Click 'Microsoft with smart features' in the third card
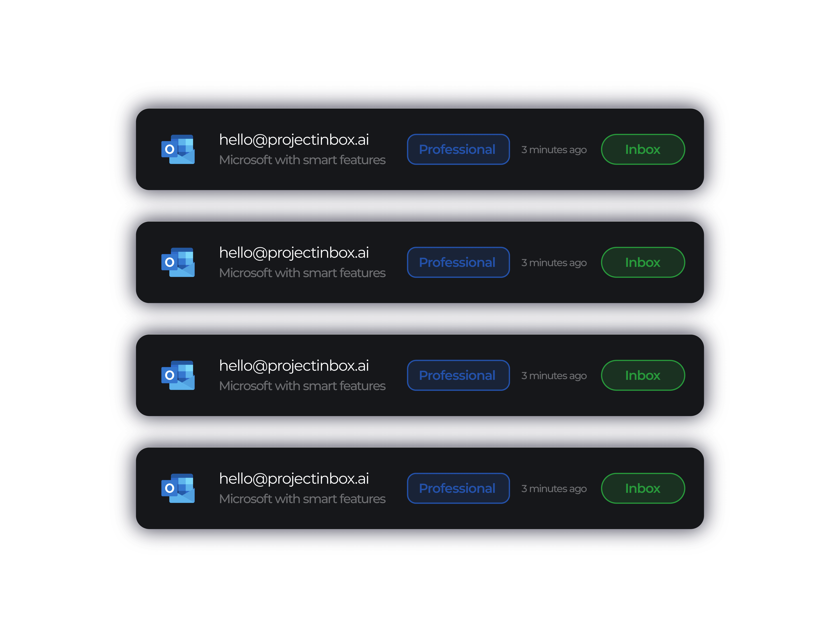Screen dimensions: 840x637 (x=302, y=386)
